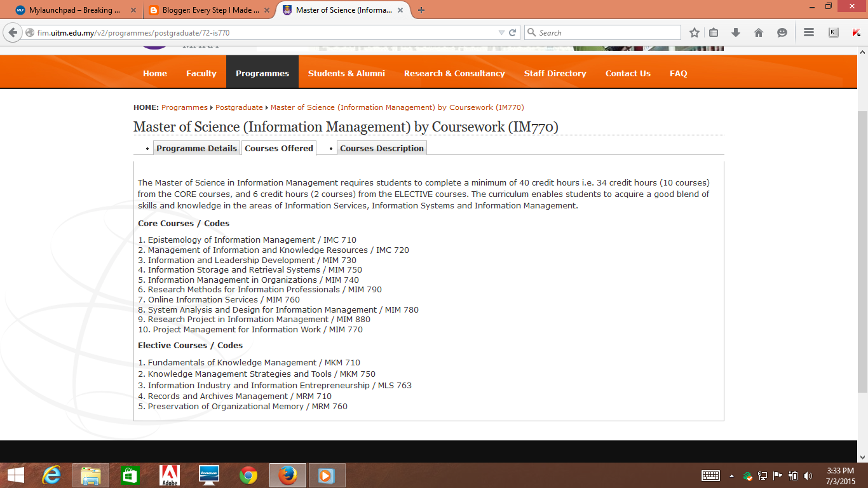Open the URL history dropdown arrow
Screen dimensions: 868x488
(x=502, y=33)
